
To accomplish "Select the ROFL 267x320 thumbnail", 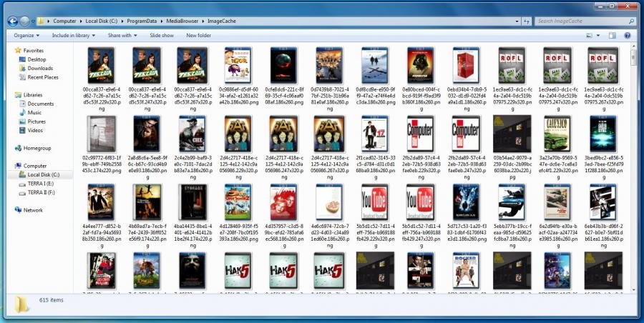I will point(603,65).
